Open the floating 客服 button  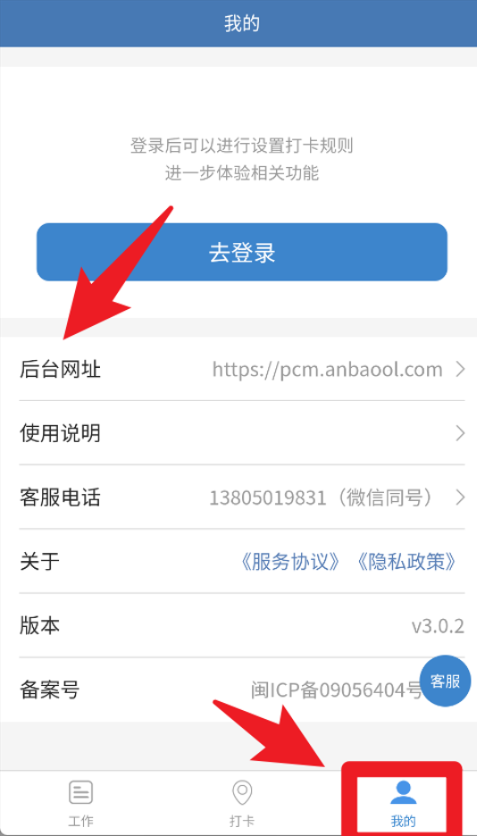coord(446,681)
